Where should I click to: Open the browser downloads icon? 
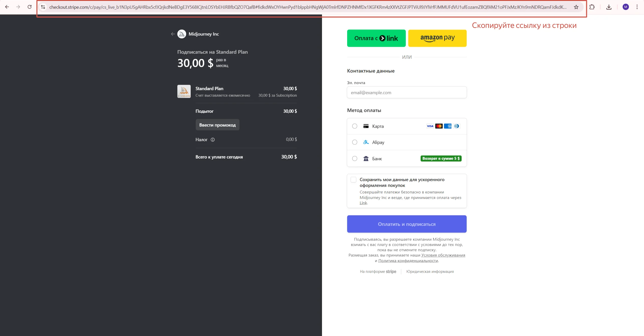pyautogui.click(x=609, y=7)
